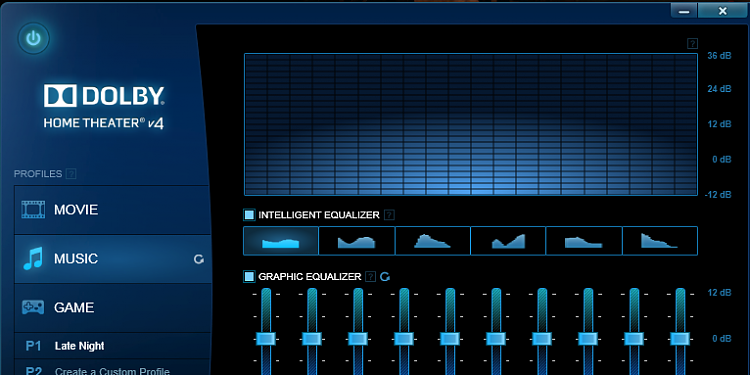
Task: Choose the second equalizer preset curve
Action: click(x=357, y=241)
